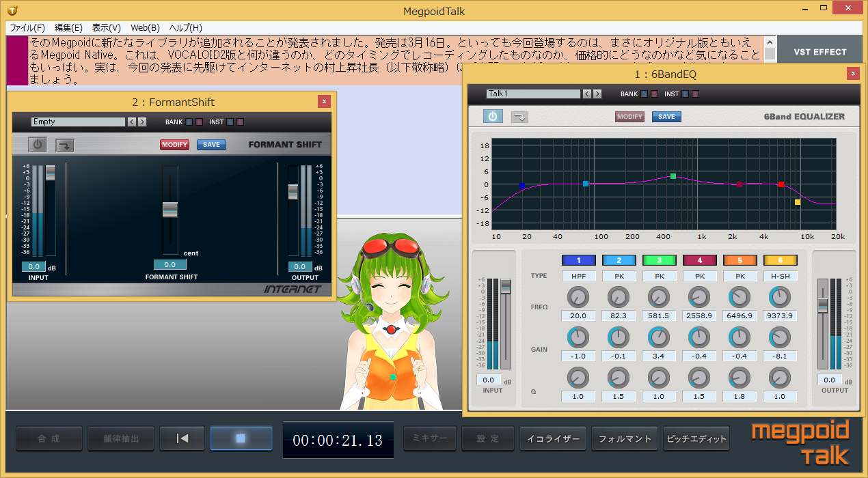Select next preset arrow in 6BandEQ
868x478 pixels.
(597, 94)
